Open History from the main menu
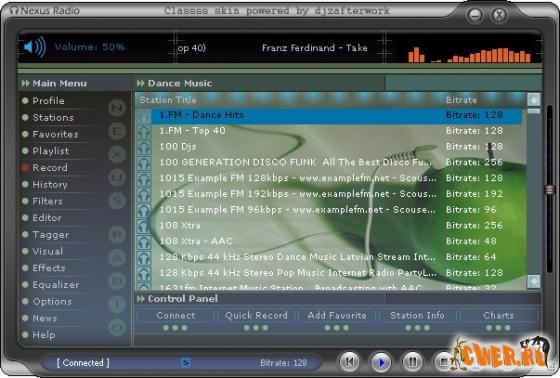Image resolution: width=560 pixels, height=378 pixels. click(50, 184)
